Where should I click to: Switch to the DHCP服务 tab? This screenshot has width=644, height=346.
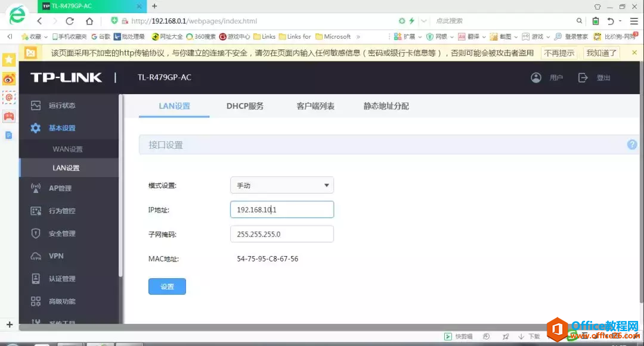pyautogui.click(x=245, y=106)
